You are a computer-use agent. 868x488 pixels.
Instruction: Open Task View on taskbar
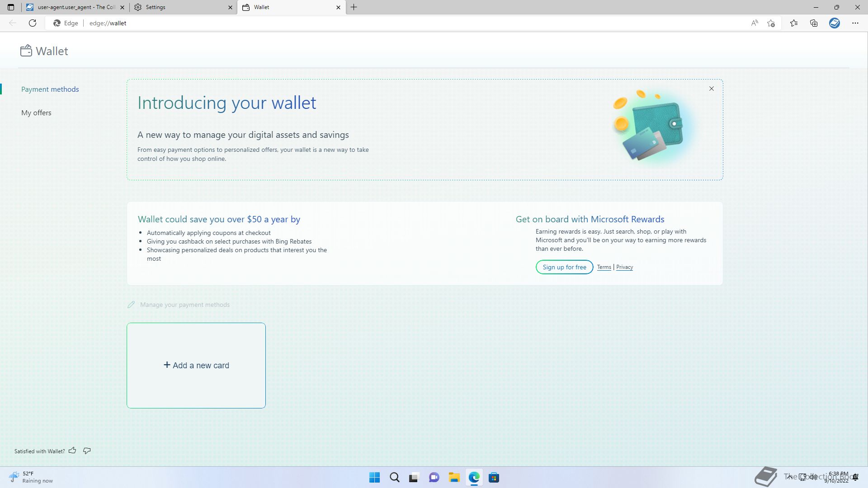[x=414, y=477]
